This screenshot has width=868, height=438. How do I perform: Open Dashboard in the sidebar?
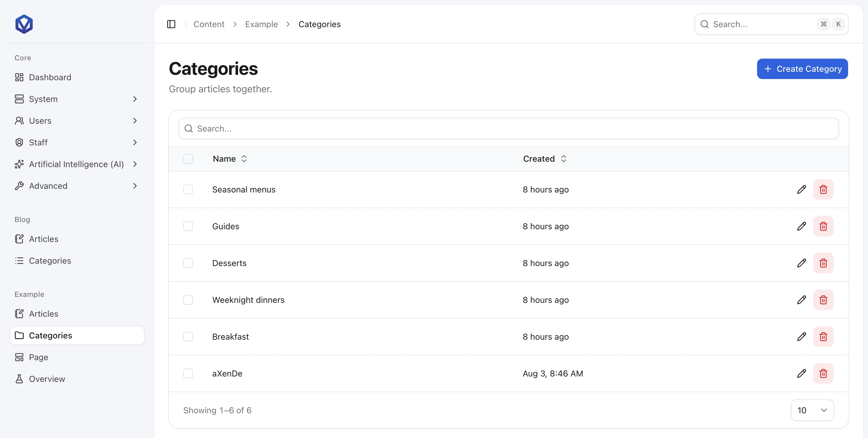pos(77,77)
